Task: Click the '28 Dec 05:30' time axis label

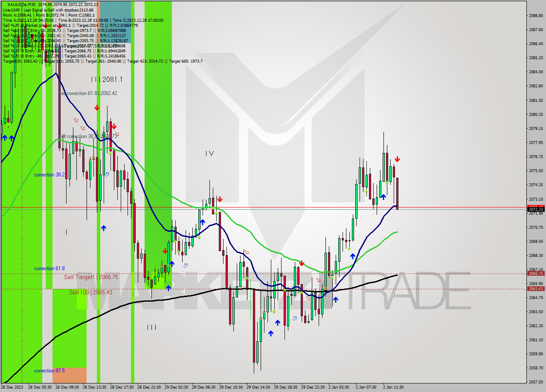Action: point(40,387)
